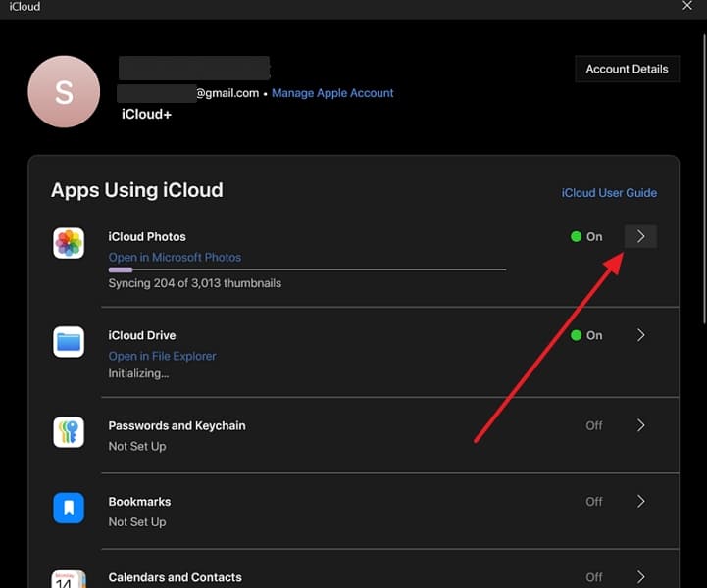707x588 pixels.
Task: Expand Calendars and Contacts chevron
Action: (640, 577)
